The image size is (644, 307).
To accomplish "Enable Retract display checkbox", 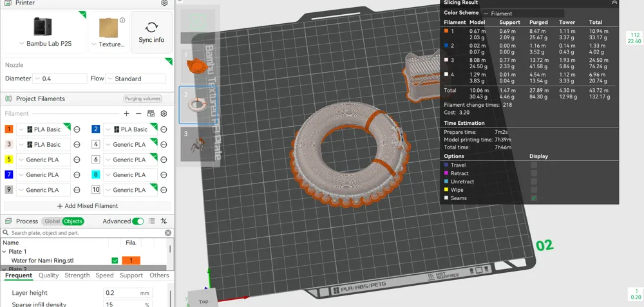I will click(x=533, y=173).
